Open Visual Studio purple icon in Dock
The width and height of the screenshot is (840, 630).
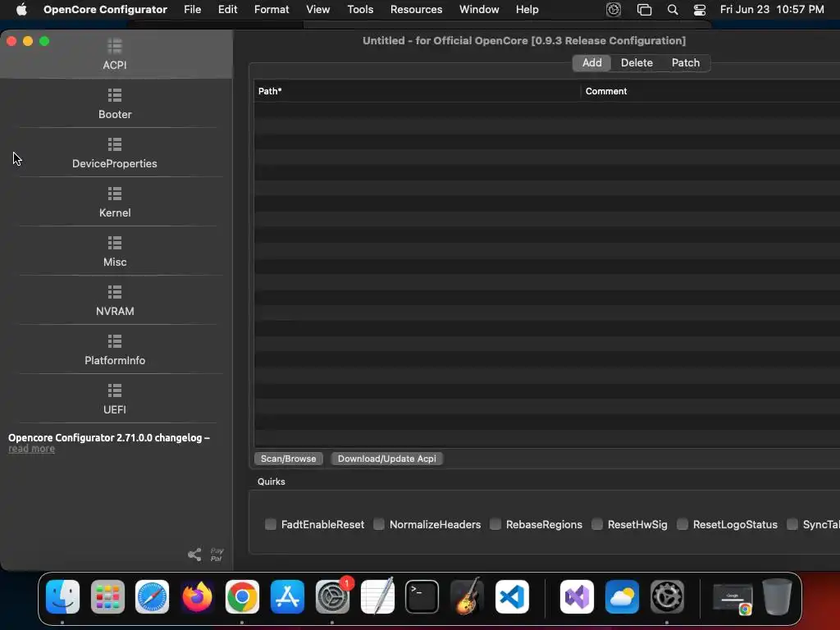tap(577, 597)
